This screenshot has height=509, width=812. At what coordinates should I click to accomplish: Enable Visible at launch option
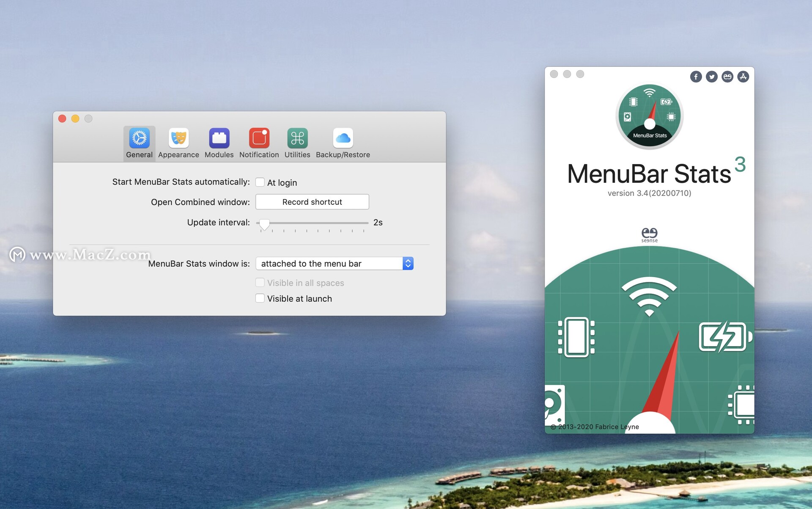coord(260,298)
